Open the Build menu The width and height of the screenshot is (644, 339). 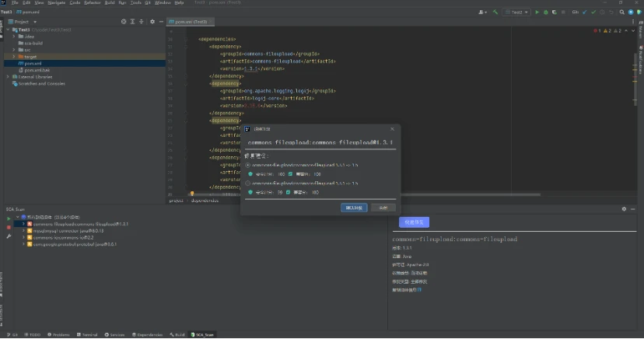click(x=110, y=2)
